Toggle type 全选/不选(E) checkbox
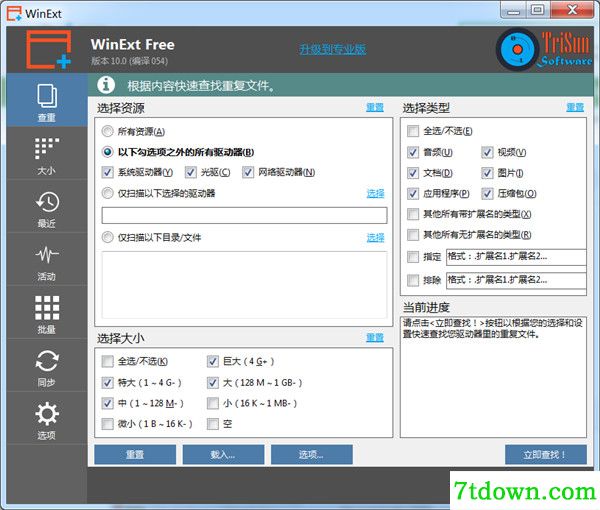 tap(413, 131)
